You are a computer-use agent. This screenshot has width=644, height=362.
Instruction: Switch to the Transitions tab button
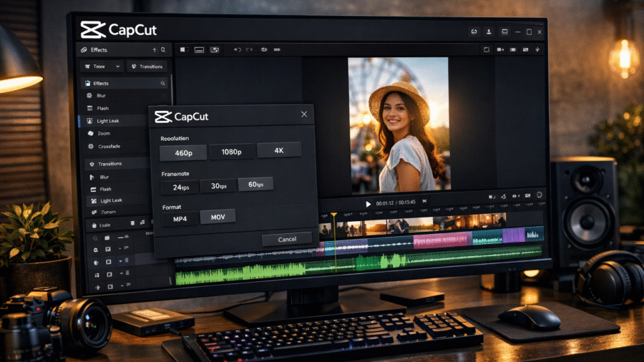pos(147,66)
